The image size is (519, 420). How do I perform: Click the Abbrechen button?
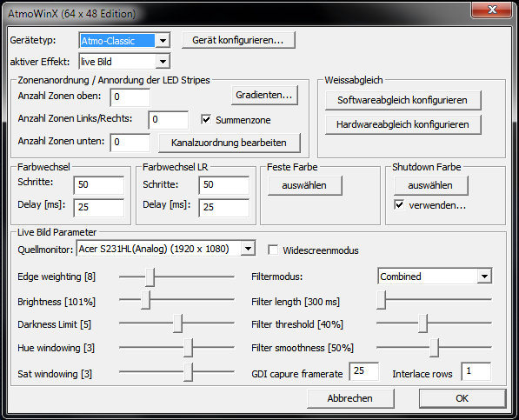coord(350,398)
